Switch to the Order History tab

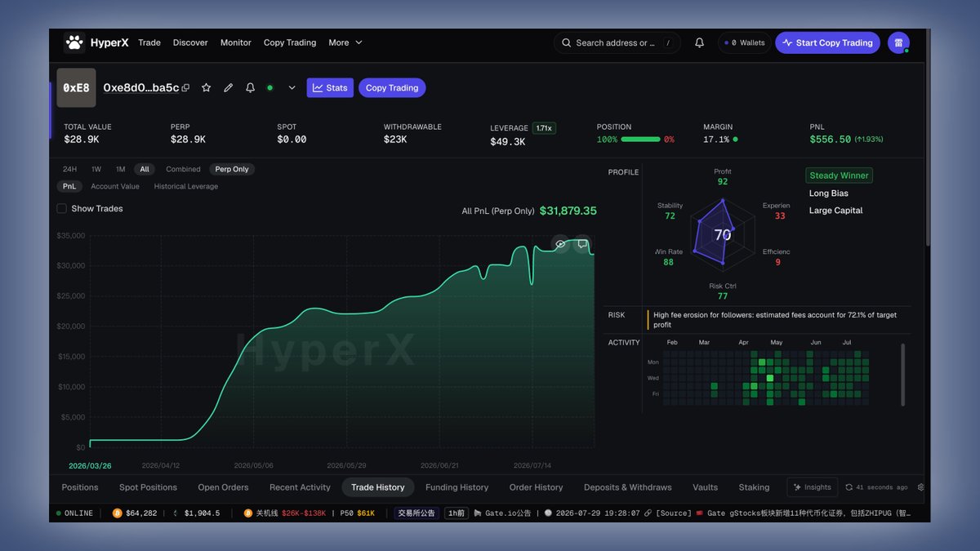[537, 487]
